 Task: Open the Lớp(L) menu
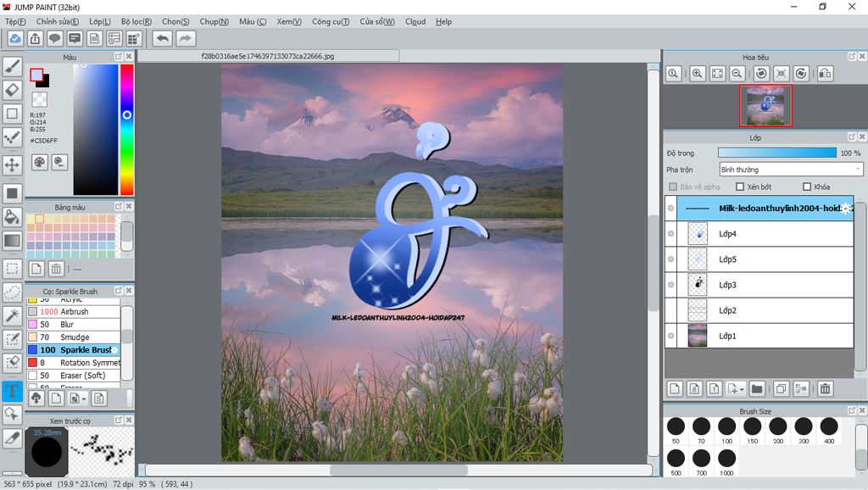100,21
